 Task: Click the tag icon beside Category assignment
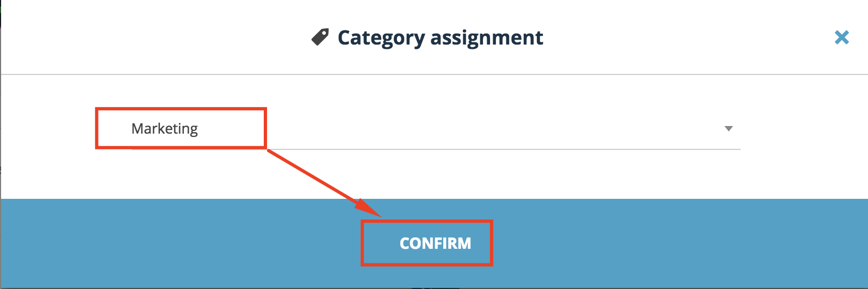point(320,37)
